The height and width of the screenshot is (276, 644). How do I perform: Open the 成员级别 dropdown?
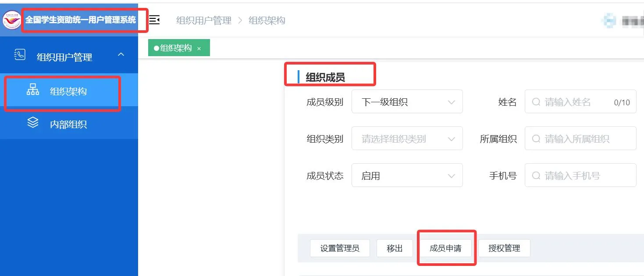(x=407, y=102)
